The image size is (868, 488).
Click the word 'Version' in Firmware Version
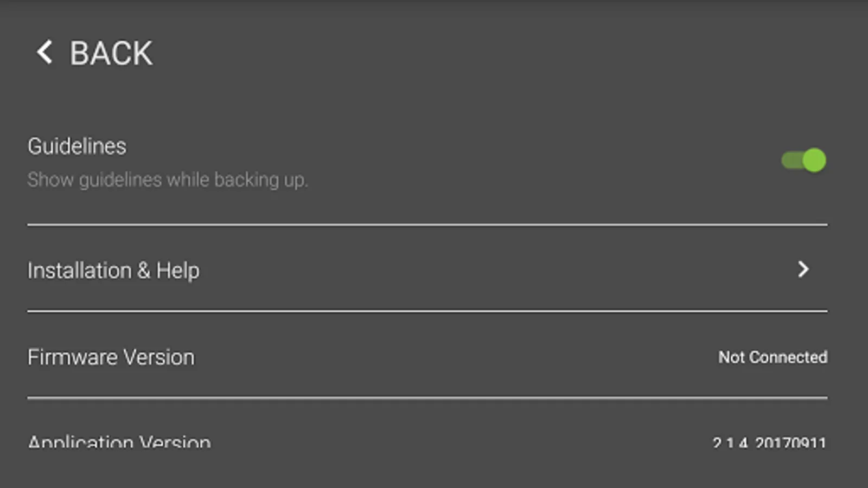click(x=159, y=357)
